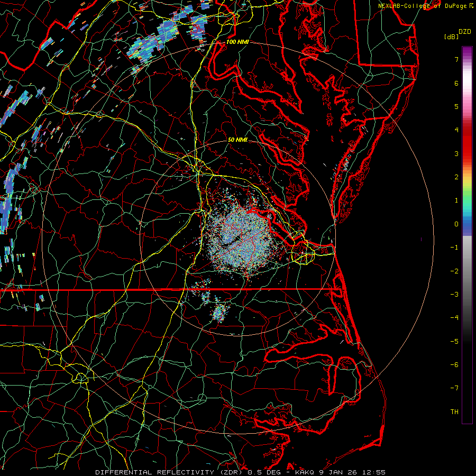
Task: Click the "-3" scale tick label
Action: point(454,295)
